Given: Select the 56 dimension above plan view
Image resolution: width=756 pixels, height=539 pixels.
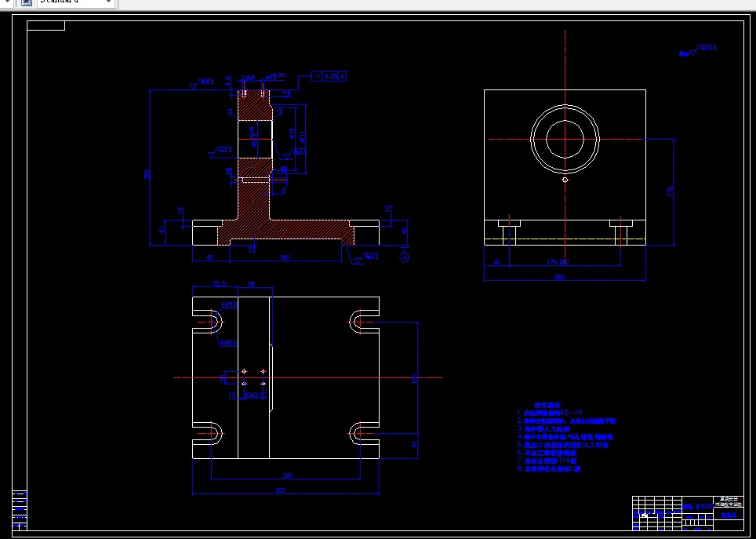Looking at the screenshot, I should click(251, 284).
